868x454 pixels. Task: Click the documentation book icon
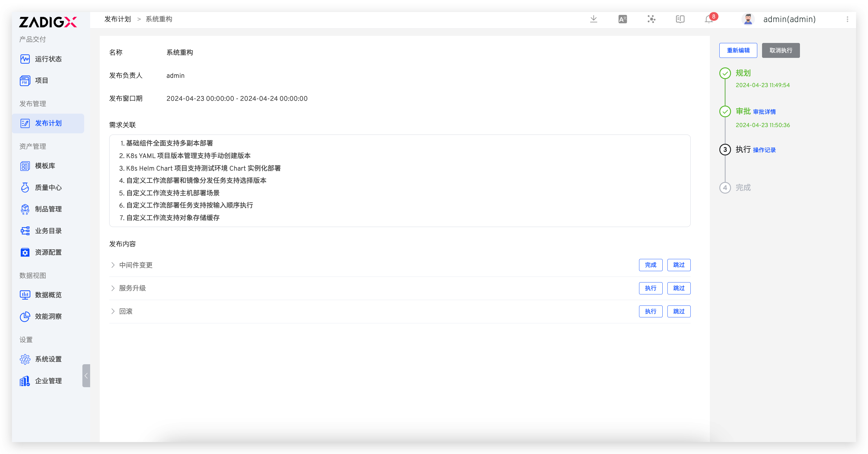pyautogui.click(x=680, y=19)
